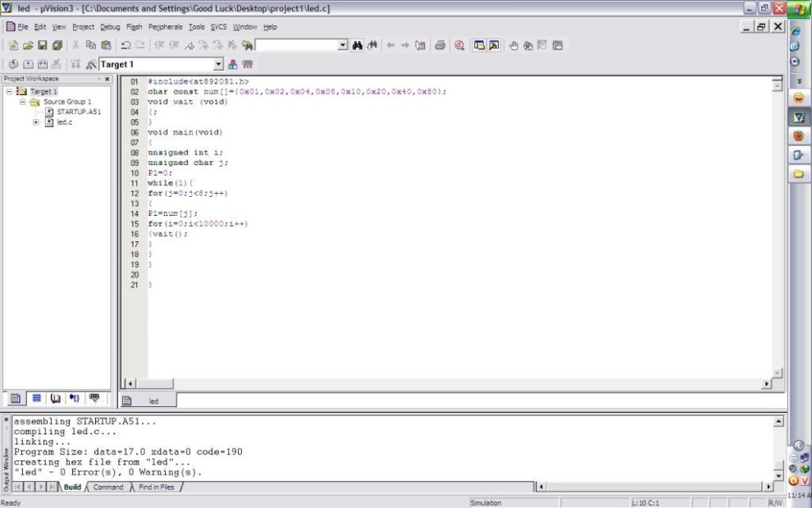Viewport: 812px width, 508px height.
Task: Select STARTUP.A51 in project tree
Action: point(79,112)
